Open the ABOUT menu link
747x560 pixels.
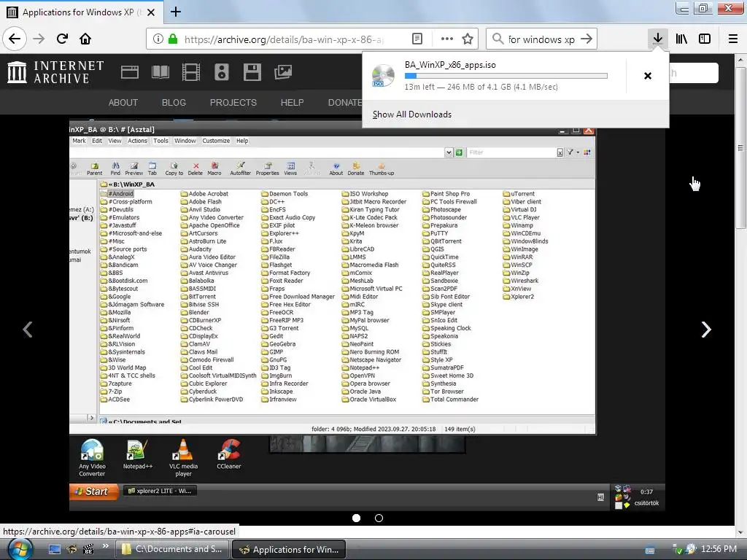(123, 102)
